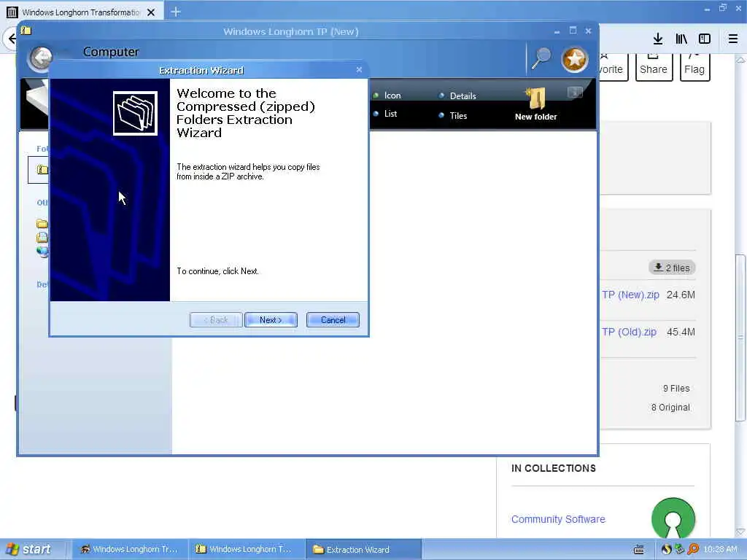
Task: Click the gold star favorites icon
Action: click(575, 59)
